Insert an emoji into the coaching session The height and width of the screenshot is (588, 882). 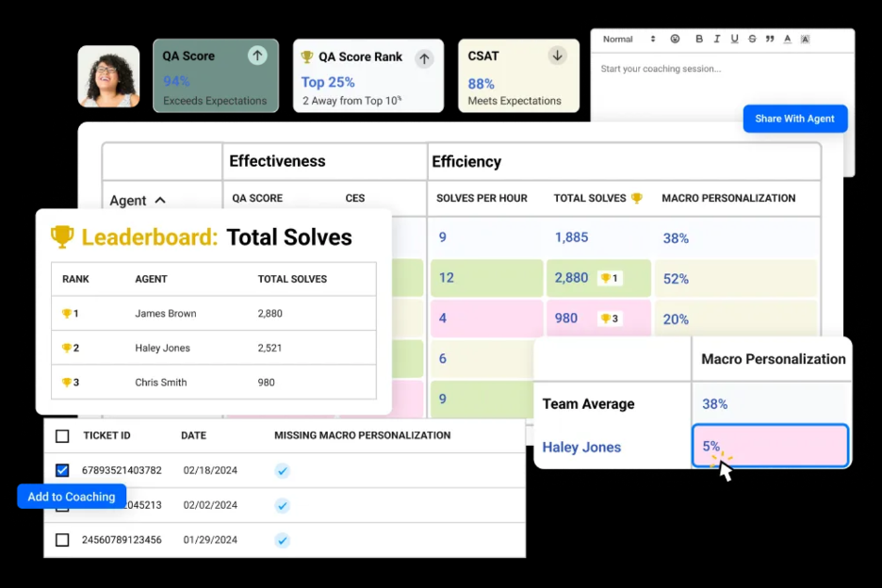pyautogui.click(x=676, y=39)
